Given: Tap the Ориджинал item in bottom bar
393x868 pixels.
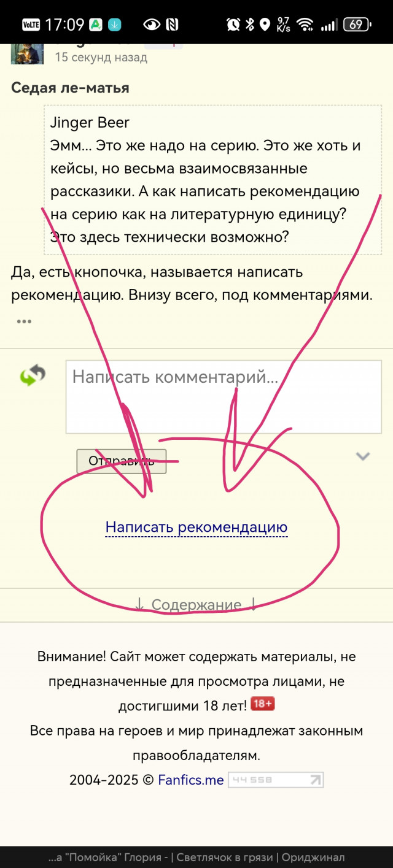Looking at the screenshot, I should coord(313,858).
